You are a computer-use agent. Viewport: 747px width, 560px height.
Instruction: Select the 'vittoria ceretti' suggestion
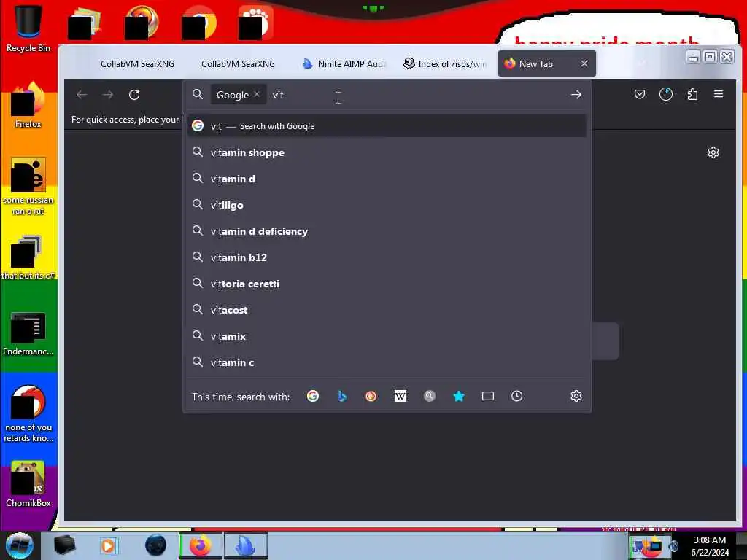pos(387,284)
